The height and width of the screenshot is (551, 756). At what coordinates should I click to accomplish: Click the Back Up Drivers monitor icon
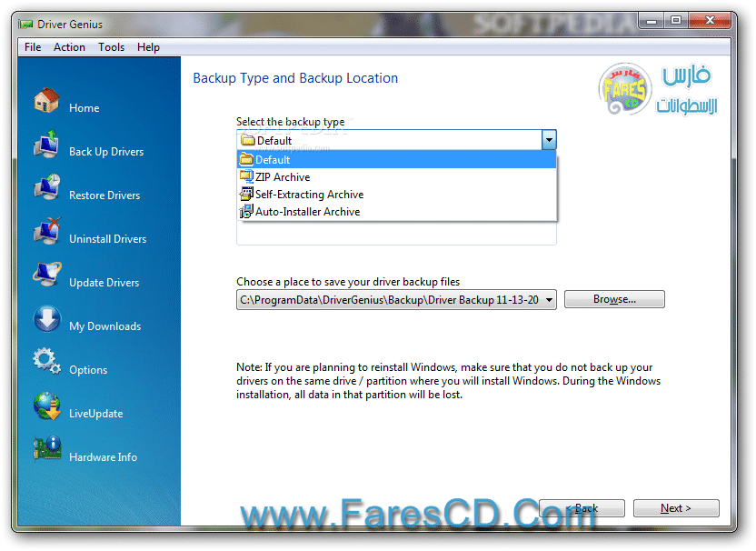tap(46, 144)
